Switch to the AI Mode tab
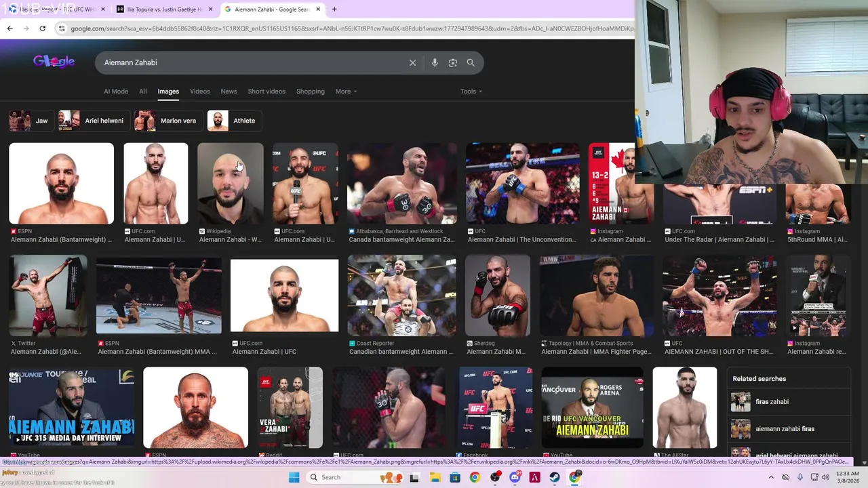This screenshot has width=868, height=488. coord(116,91)
